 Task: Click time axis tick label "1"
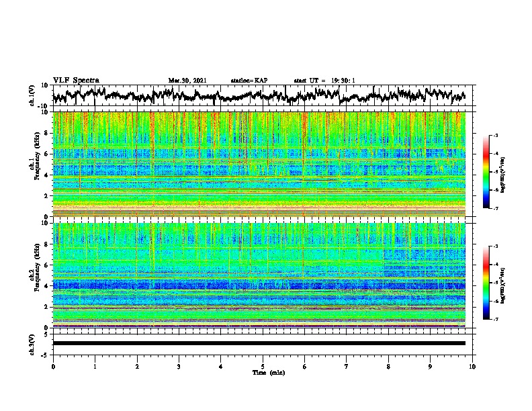(95, 367)
